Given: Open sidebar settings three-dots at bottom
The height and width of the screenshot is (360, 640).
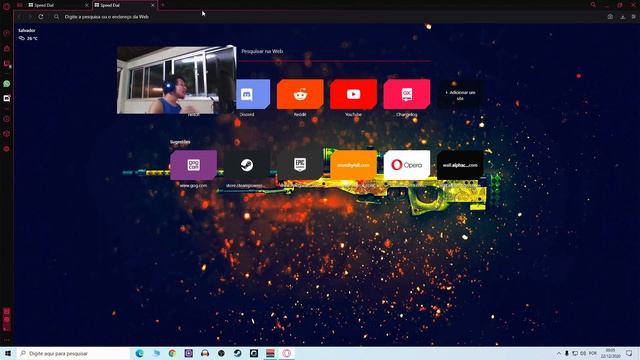Looking at the screenshot, I should pos(7,339).
